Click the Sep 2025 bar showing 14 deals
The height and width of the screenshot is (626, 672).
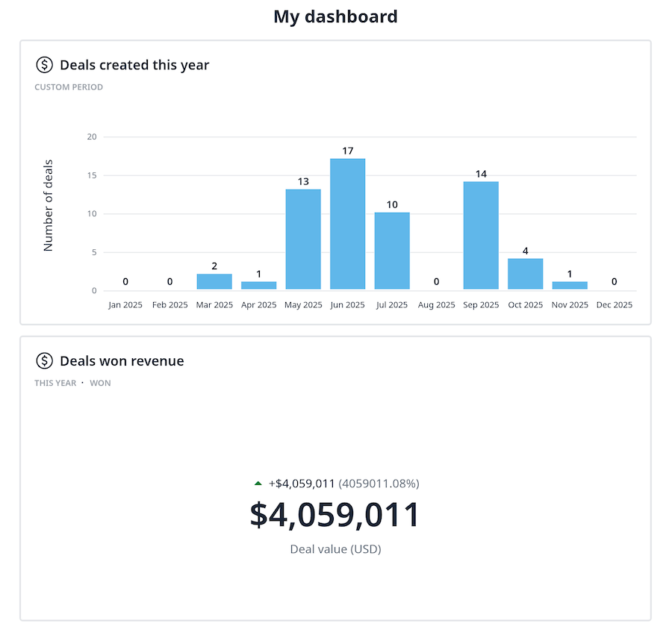coord(481,235)
